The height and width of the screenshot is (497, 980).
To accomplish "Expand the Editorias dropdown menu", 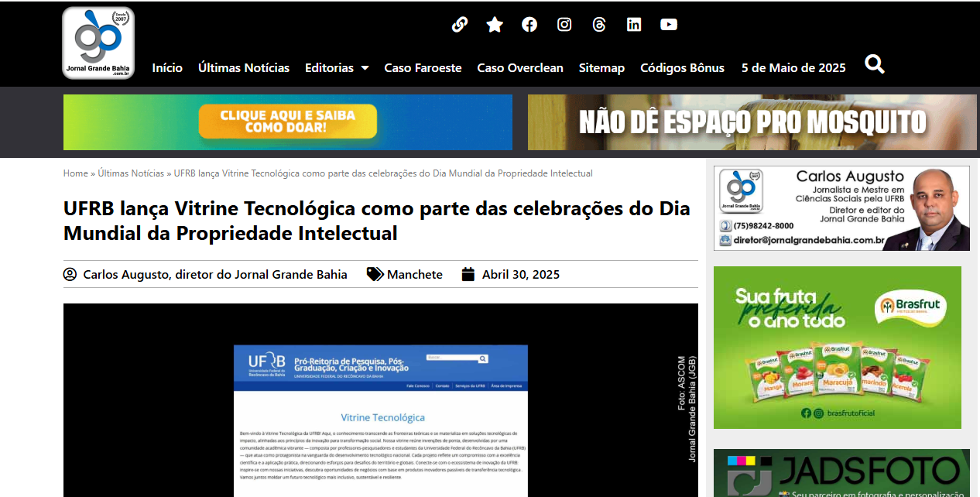I will click(x=337, y=68).
